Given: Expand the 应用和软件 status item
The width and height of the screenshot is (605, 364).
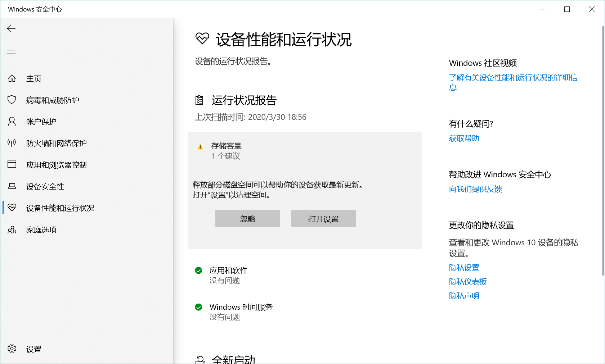Looking at the screenshot, I should (305, 275).
